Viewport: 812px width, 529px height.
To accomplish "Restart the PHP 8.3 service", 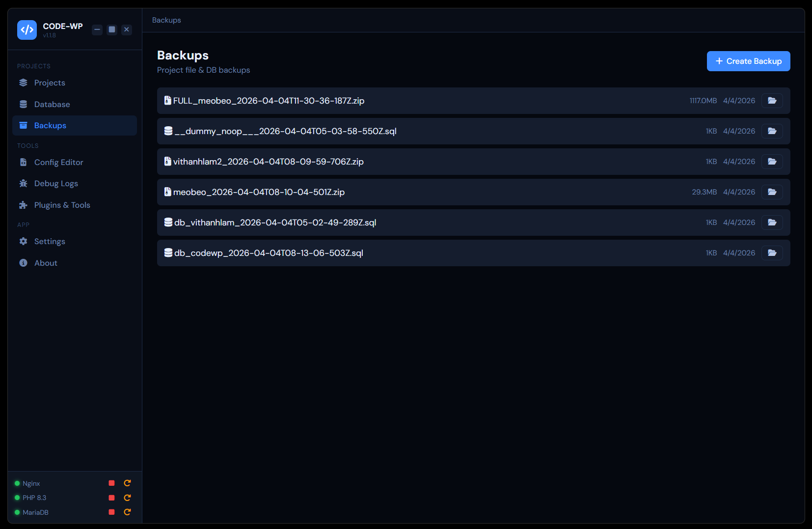I will 127,498.
